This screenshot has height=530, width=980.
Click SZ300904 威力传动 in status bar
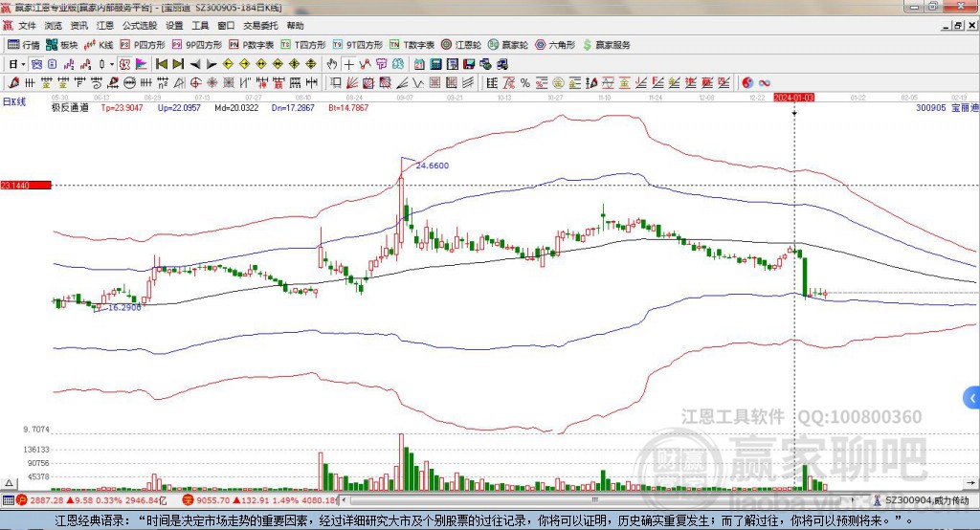(926, 500)
